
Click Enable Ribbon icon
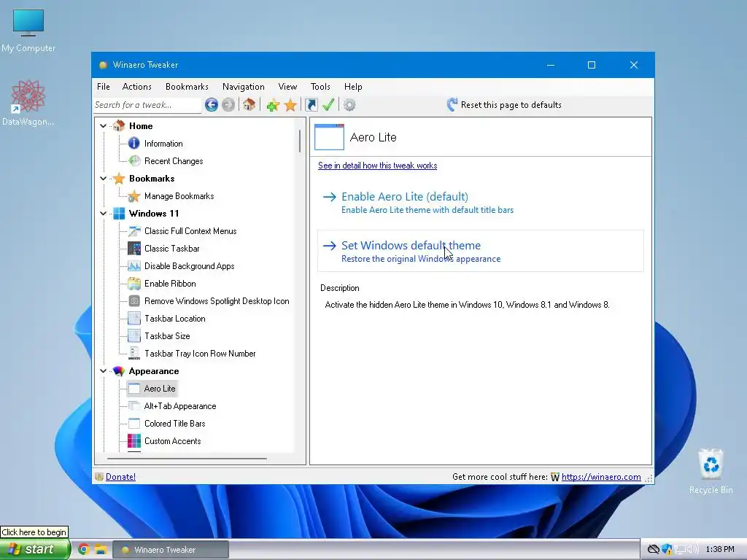coord(134,284)
